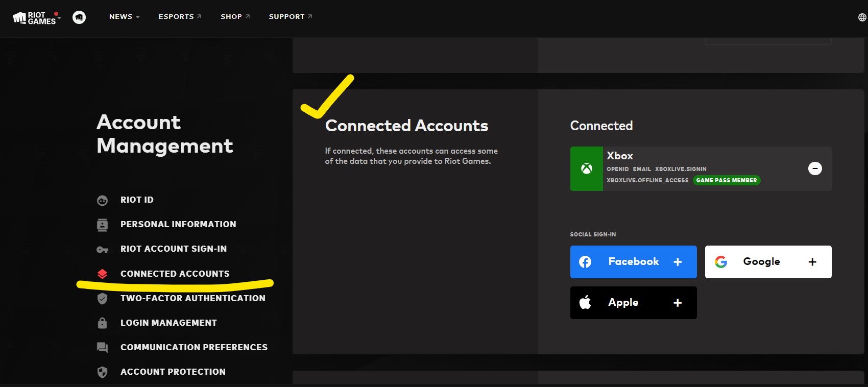Click the plus on Google button
Viewport: 868px width, 387px height.
812,262
